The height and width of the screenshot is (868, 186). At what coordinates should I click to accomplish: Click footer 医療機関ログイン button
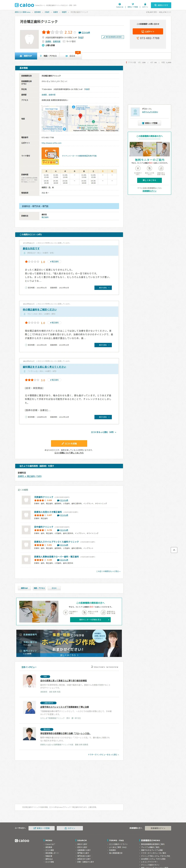coord(158,828)
